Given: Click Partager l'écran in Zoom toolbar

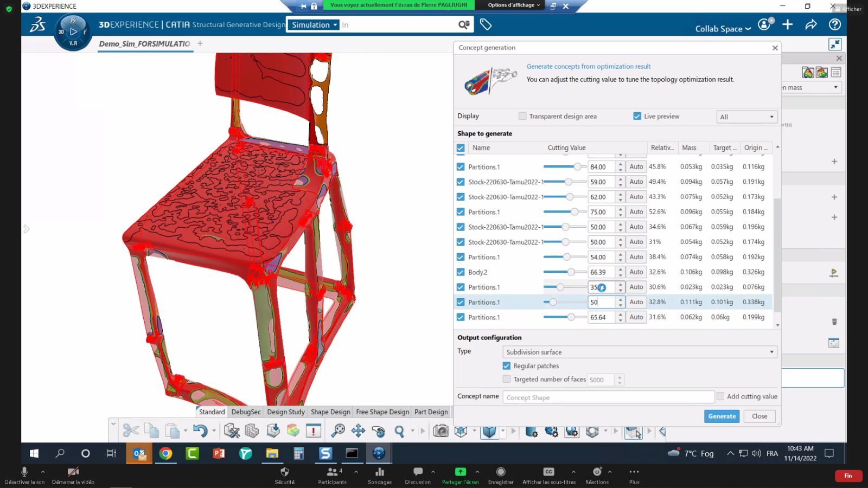Looking at the screenshot, I should coord(461,476).
